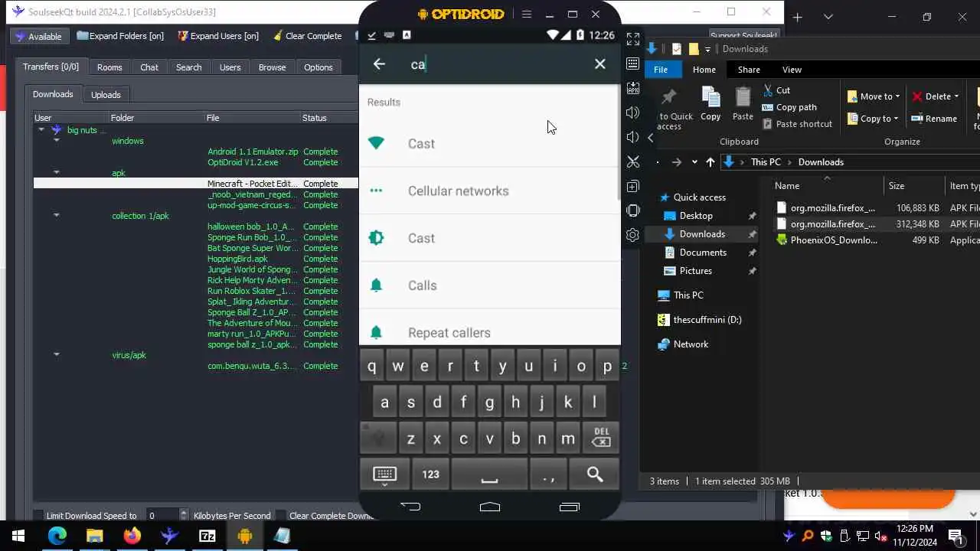Open the Calls notification result

(490, 285)
